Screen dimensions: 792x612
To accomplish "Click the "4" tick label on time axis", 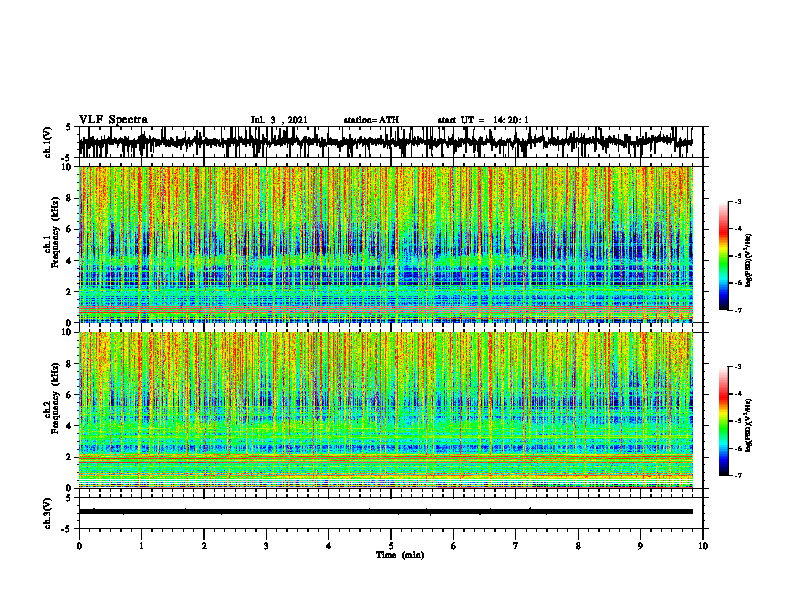I will [x=329, y=546].
